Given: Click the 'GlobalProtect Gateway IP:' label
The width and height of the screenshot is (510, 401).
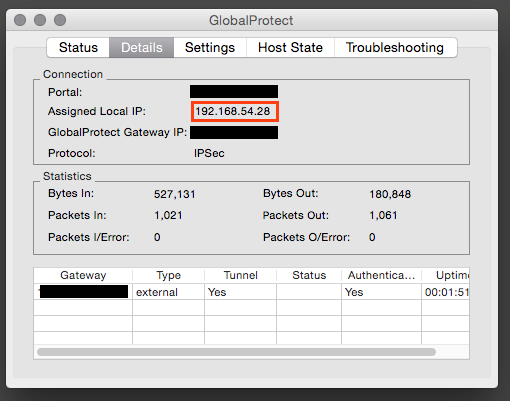Looking at the screenshot, I should point(117,132).
